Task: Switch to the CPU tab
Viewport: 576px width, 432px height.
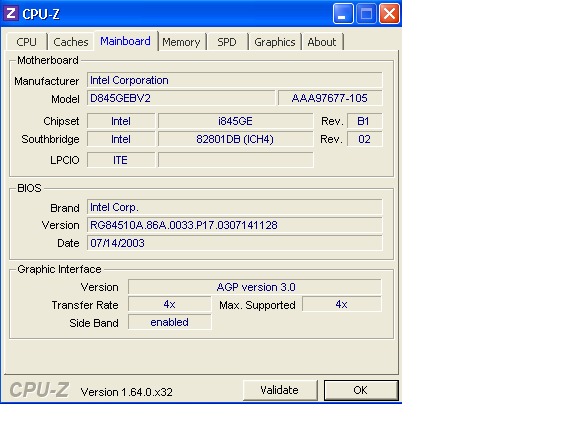Action: (x=26, y=42)
